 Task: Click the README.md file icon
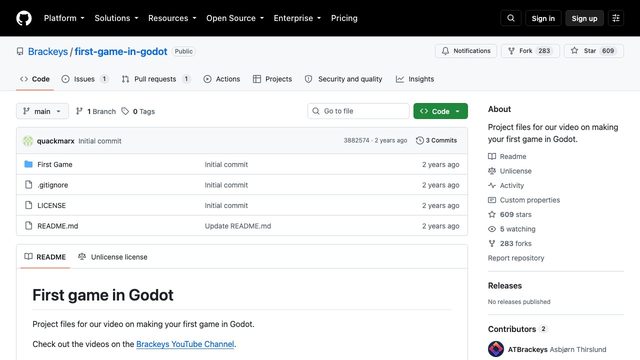tap(28, 225)
